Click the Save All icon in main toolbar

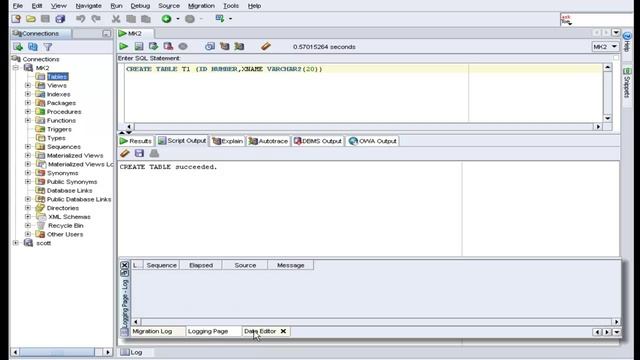point(60,19)
